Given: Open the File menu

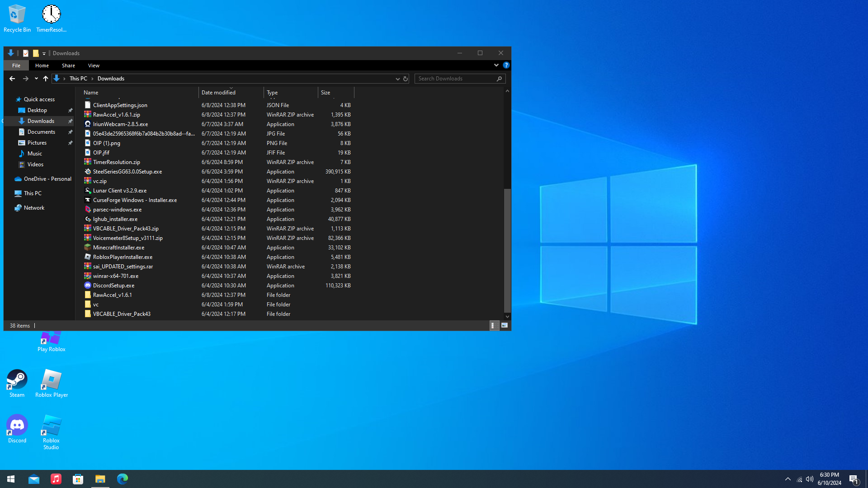Looking at the screenshot, I should pos(16,66).
